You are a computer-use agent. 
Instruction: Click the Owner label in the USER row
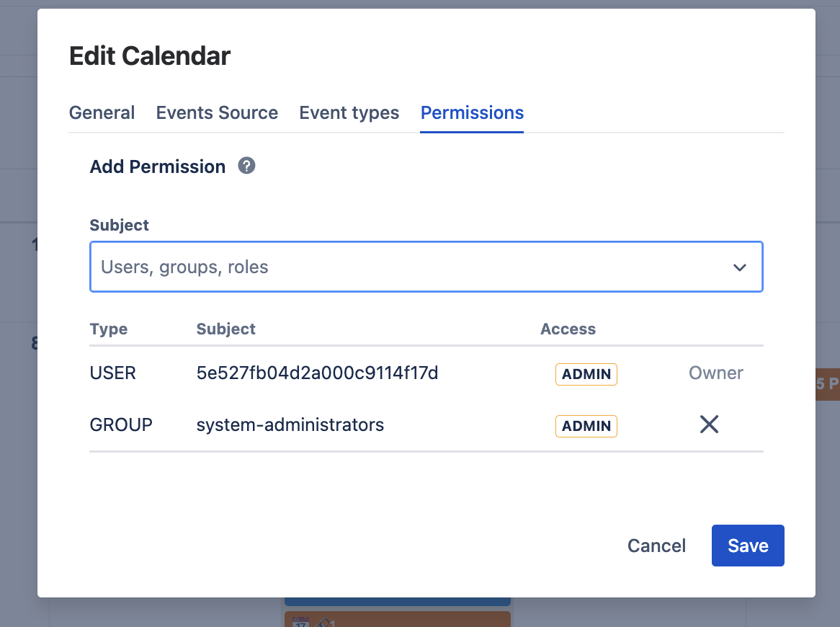point(715,373)
